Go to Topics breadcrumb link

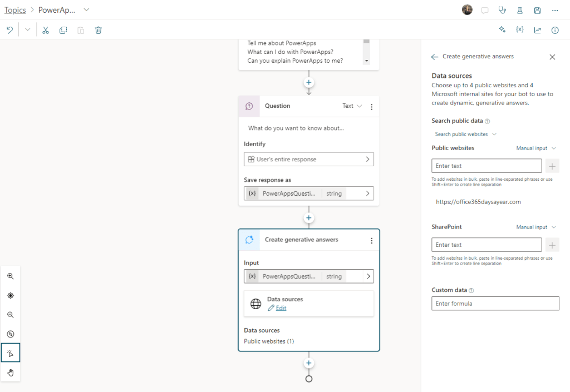pyautogui.click(x=15, y=10)
